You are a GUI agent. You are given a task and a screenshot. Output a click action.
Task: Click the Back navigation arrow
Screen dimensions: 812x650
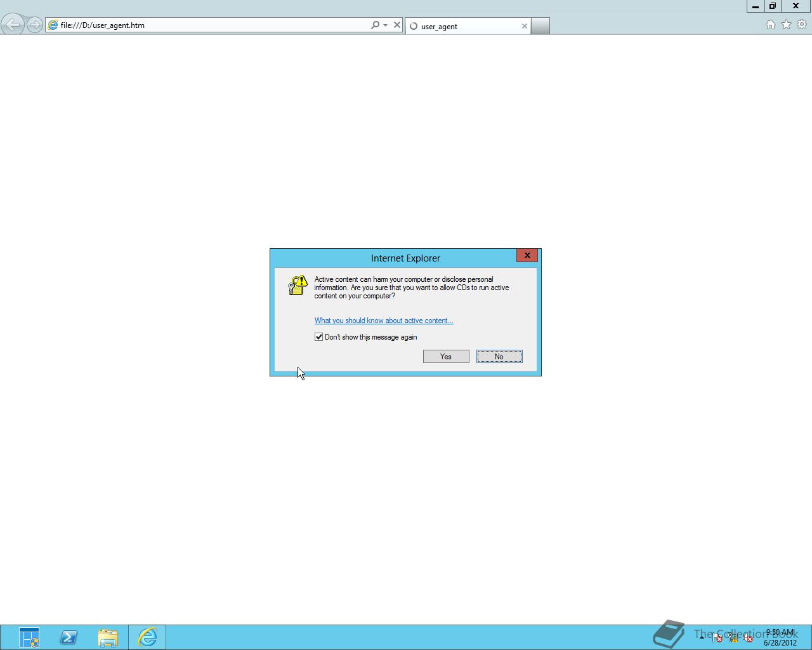click(x=13, y=25)
